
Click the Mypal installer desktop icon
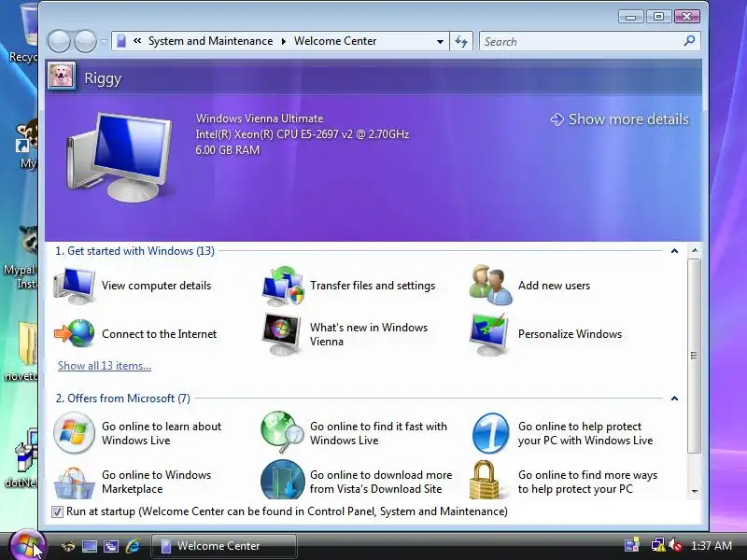pos(21,258)
